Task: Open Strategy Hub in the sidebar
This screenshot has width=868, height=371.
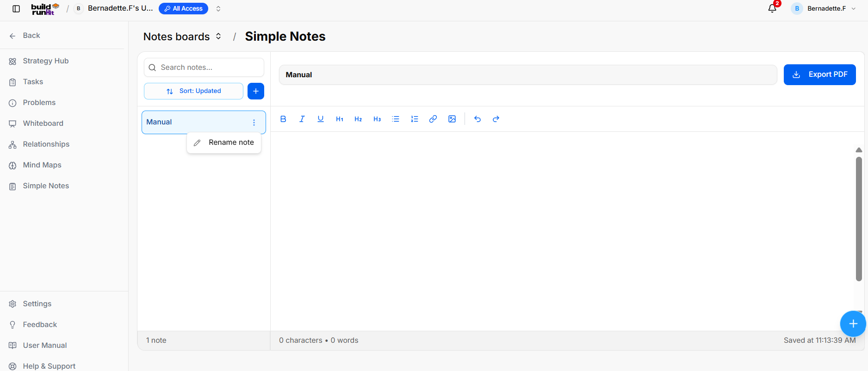Action: click(46, 61)
